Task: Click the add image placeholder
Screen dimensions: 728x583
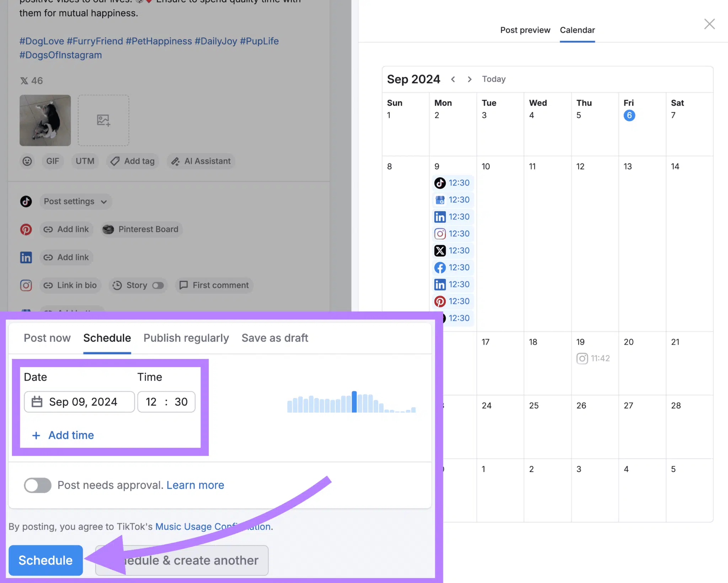Action: point(103,120)
